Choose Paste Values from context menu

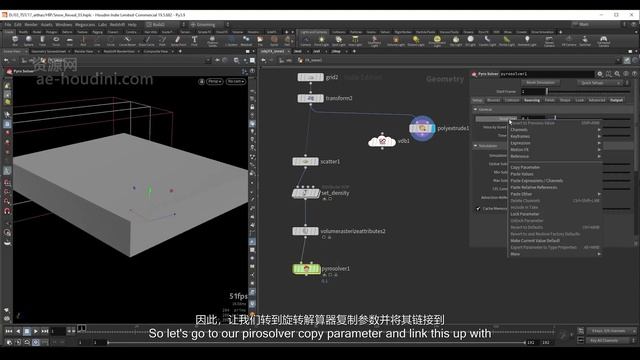click(x=555, y=174)
